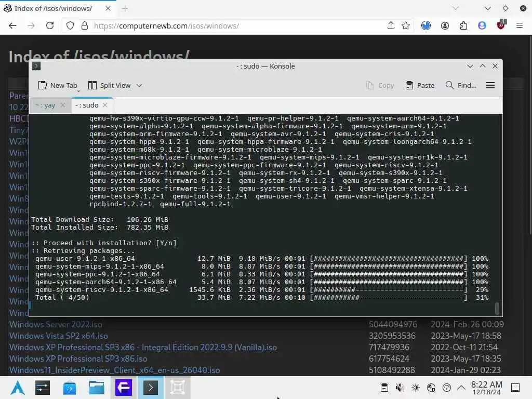Open System Settings icon on taskbar
This screenshot has width=532, height=399.
tap(43, 388)
